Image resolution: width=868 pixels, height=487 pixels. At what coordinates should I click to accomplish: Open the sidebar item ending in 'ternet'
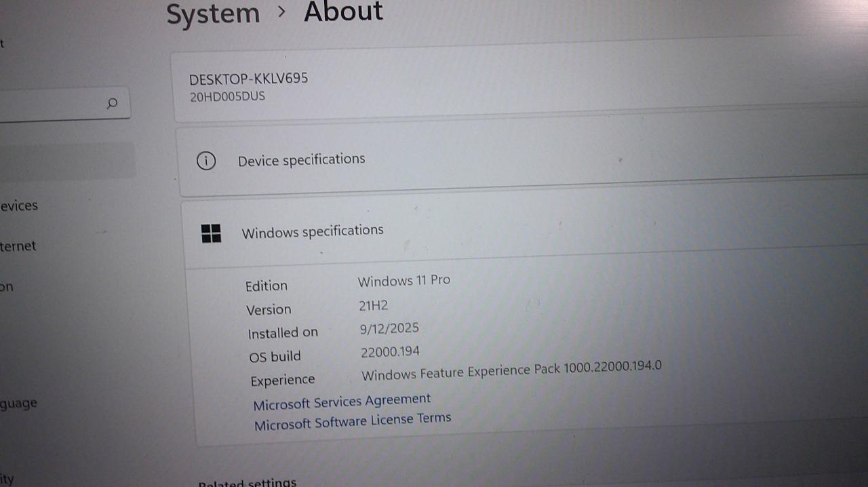pyautogui.click(x=18, y=246)
